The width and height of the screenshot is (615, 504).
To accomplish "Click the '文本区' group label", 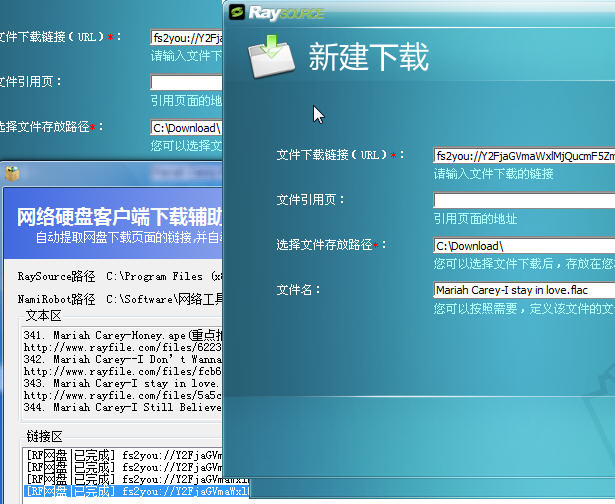I will pyautogui.click(x=44, y=316).
